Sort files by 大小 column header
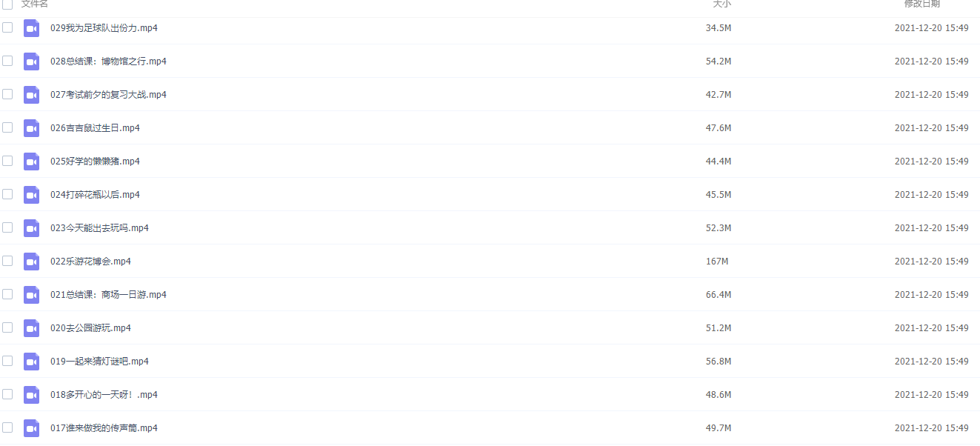 [721, 4]
